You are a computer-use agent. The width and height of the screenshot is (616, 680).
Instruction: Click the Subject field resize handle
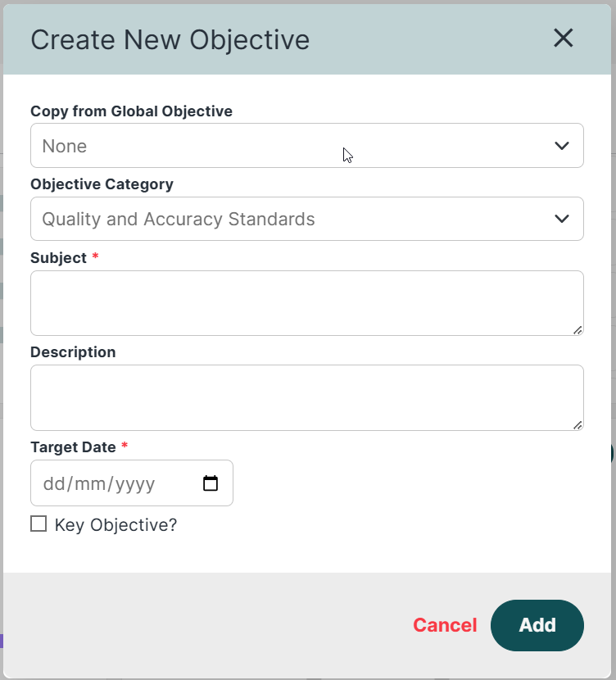point(577,330)
